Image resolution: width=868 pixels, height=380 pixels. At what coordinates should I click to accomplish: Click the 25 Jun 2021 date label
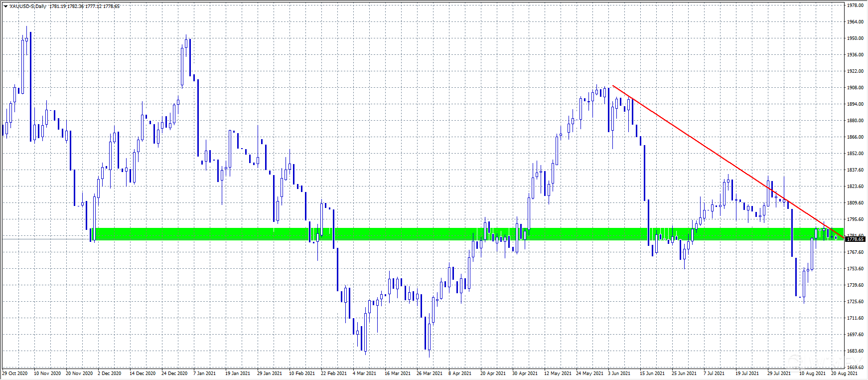click(x=684, y=373)
